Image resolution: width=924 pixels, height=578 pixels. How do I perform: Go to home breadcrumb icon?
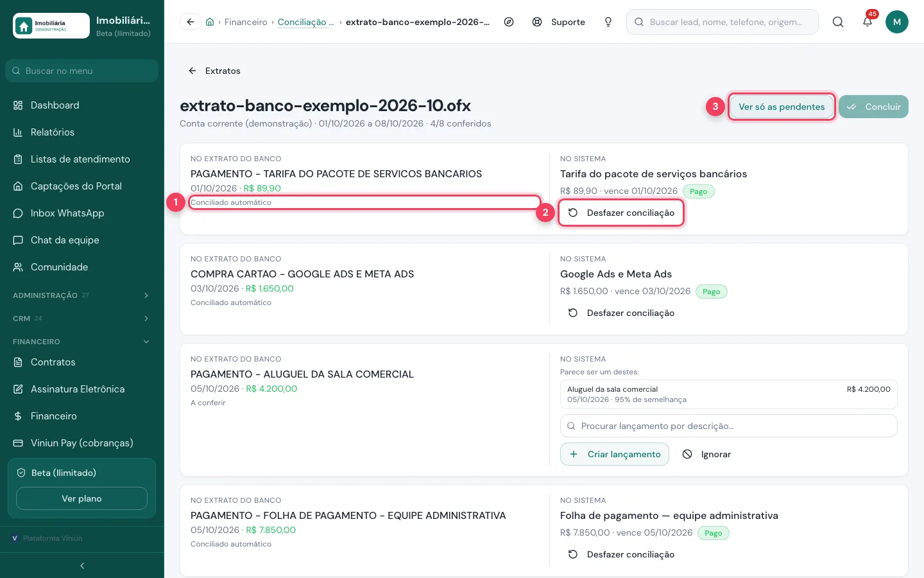point(210,22)
